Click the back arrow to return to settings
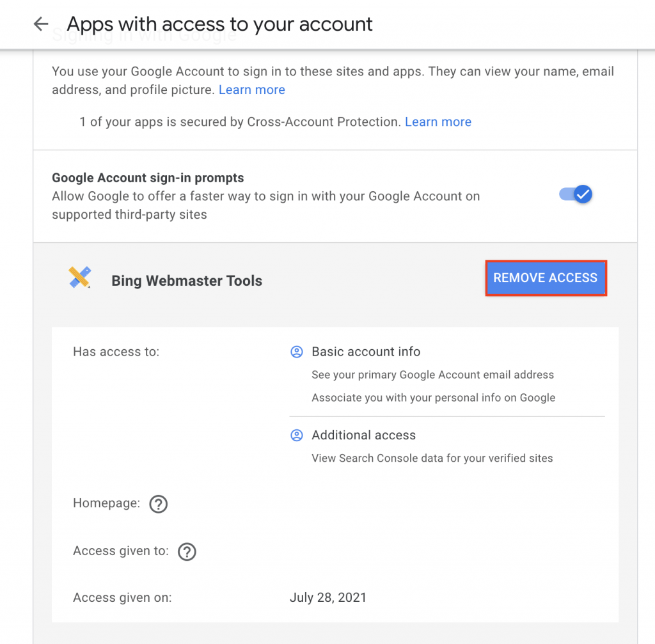This screenshot has height=644, width=655. (40, 24)
